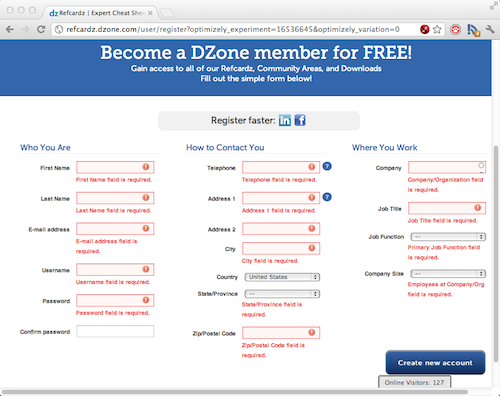Click into the Company input field
Viewport: 500px width, 396px height.
click(x=447, y=167)
